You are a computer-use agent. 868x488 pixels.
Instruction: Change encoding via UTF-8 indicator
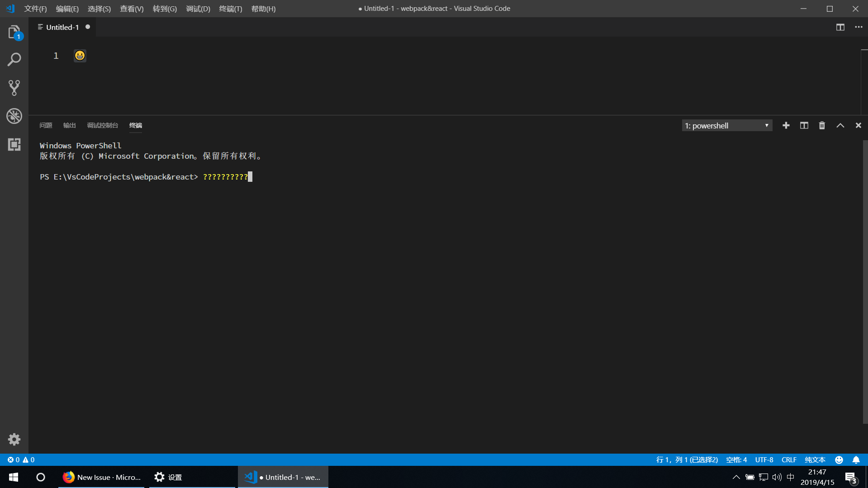(764, 460)
